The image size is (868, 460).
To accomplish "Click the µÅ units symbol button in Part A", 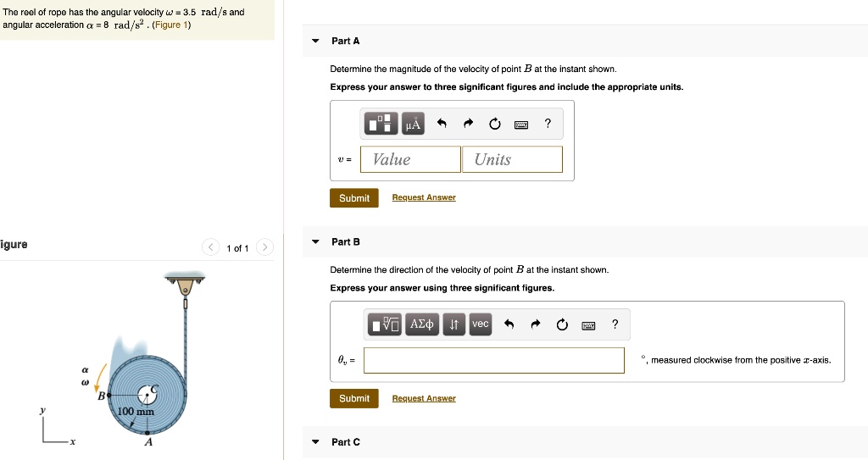I will [x=413, y=125].
